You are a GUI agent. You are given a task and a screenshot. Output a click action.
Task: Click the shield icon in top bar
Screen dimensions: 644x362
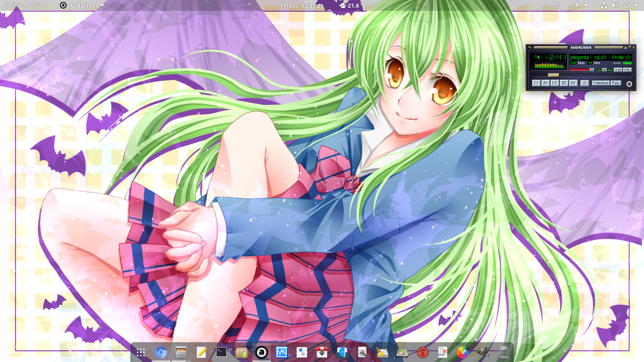557,5
